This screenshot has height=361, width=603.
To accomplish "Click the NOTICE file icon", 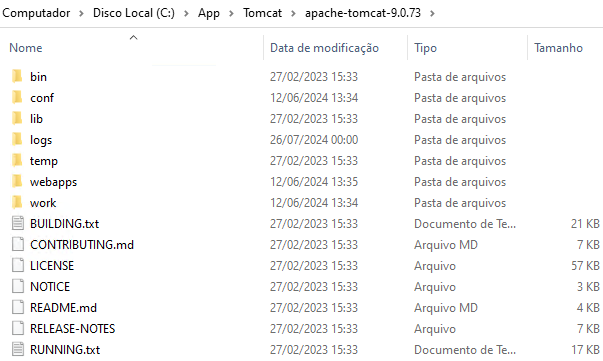I will pos(18,286).
